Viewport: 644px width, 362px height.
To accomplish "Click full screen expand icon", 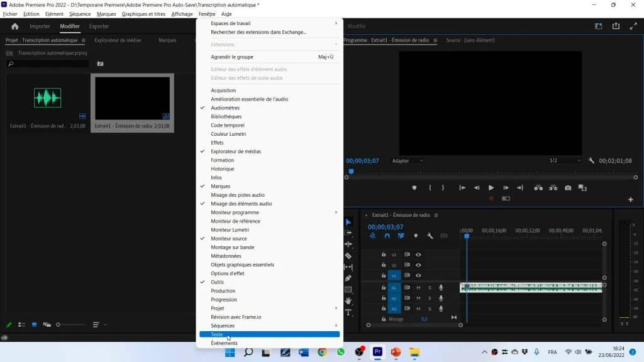I will [633, 26].
